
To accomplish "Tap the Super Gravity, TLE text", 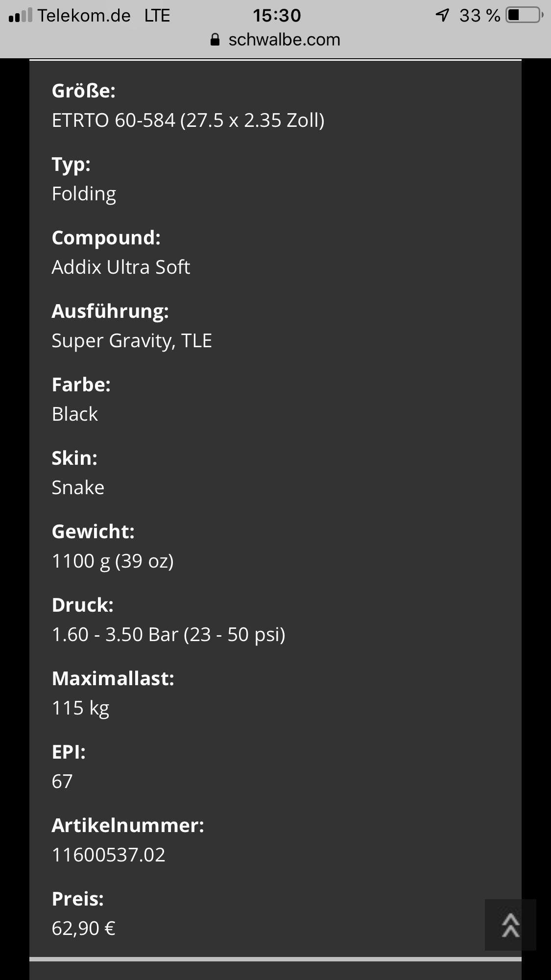I will click(132, 341).
